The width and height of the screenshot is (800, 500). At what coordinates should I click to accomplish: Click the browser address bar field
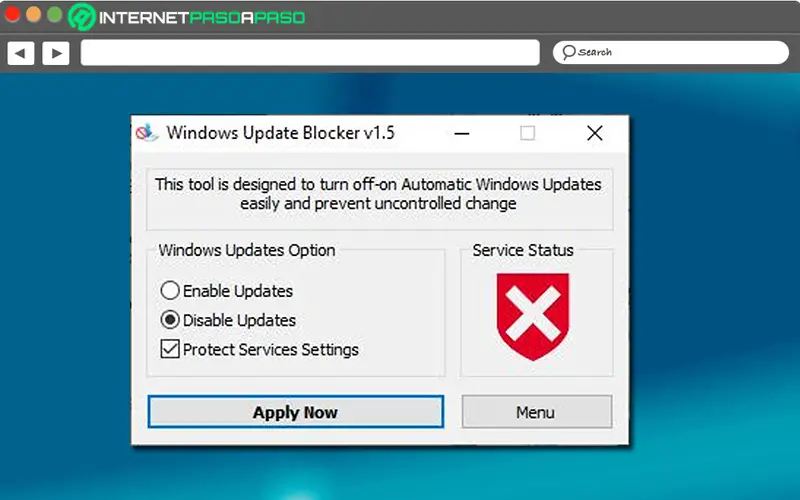pyautogui.click(x=310, y=53)
